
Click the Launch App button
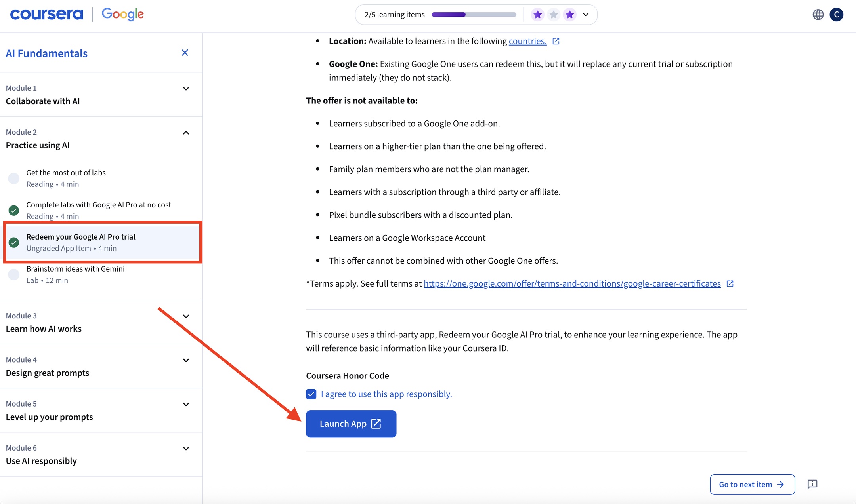click(x=351, y=424)
